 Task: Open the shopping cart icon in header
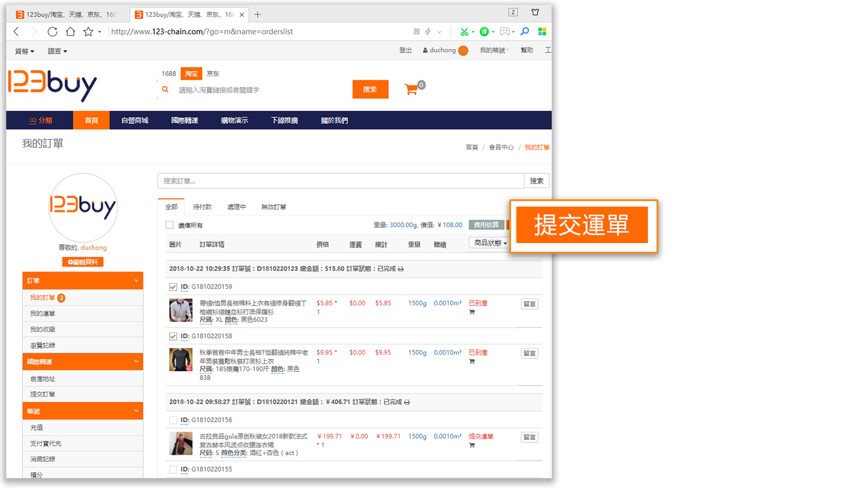click(x=411, y=89)
